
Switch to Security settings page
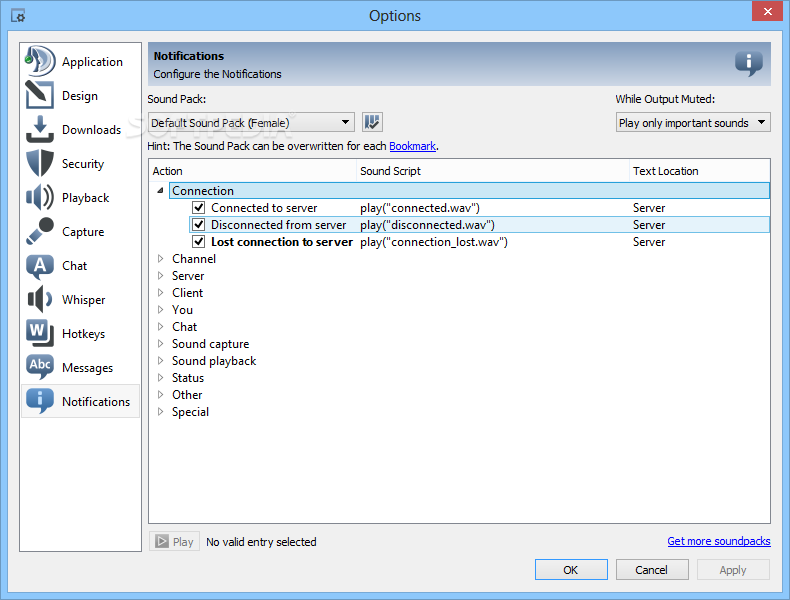tap(81, 163)
